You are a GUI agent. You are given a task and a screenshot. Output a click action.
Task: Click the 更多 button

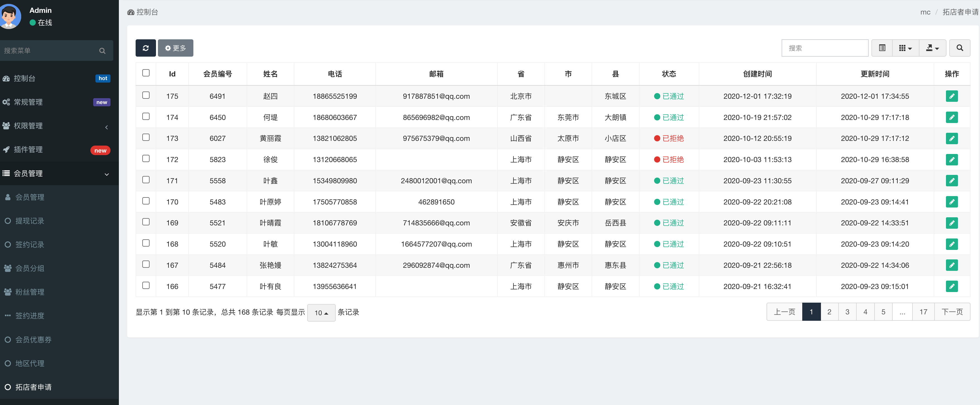[176, 48]
